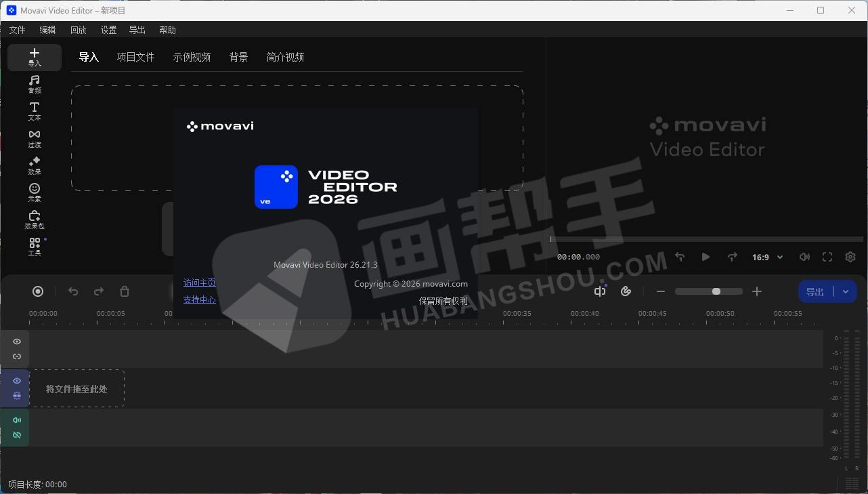The width and height of the screenshot is (868, 494).
Task: Open preview settings gear
Action: tap(850, 257)
